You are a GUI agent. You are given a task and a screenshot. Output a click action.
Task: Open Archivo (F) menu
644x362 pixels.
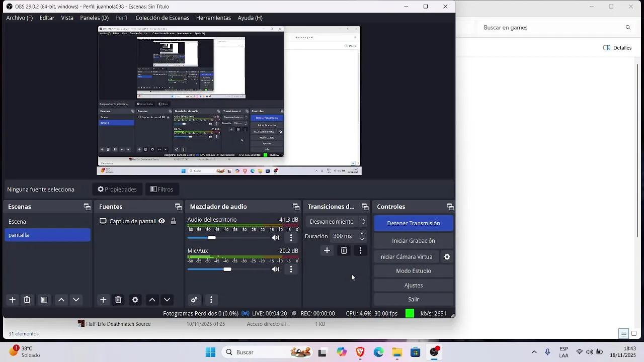click(x=20, y=18)
